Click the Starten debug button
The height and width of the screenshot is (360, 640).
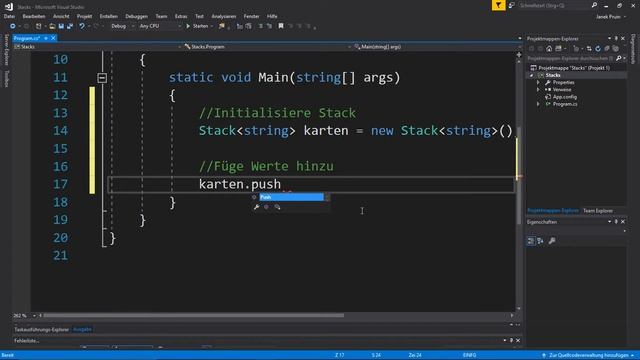click(198, 26)
